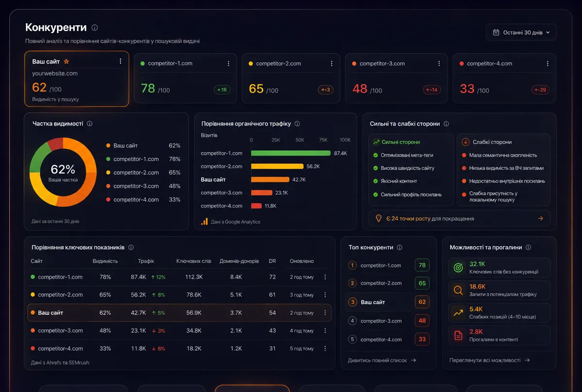Click the document icon for 2.8K content gaps
Screen dimensions: 582x392
pyautogui.click(x=458, y=335)
